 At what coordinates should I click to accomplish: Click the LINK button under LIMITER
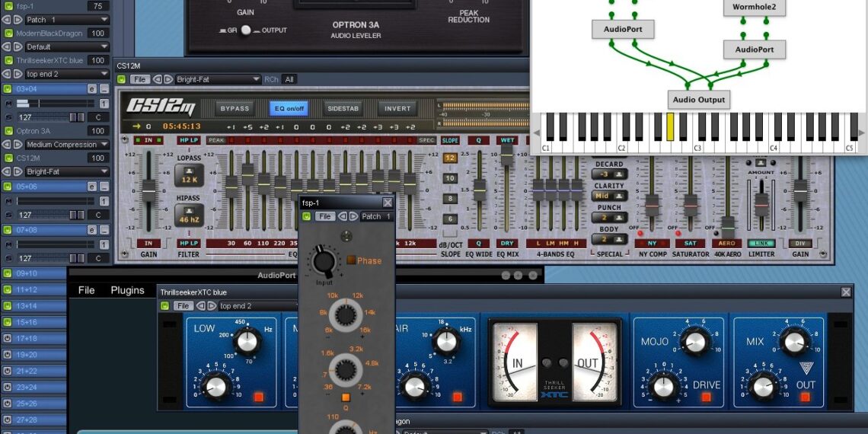761,243
